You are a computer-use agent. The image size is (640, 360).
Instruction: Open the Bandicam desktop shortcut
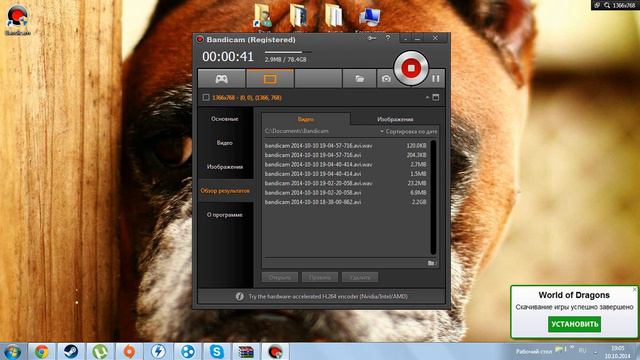click(x=18, y=20)
